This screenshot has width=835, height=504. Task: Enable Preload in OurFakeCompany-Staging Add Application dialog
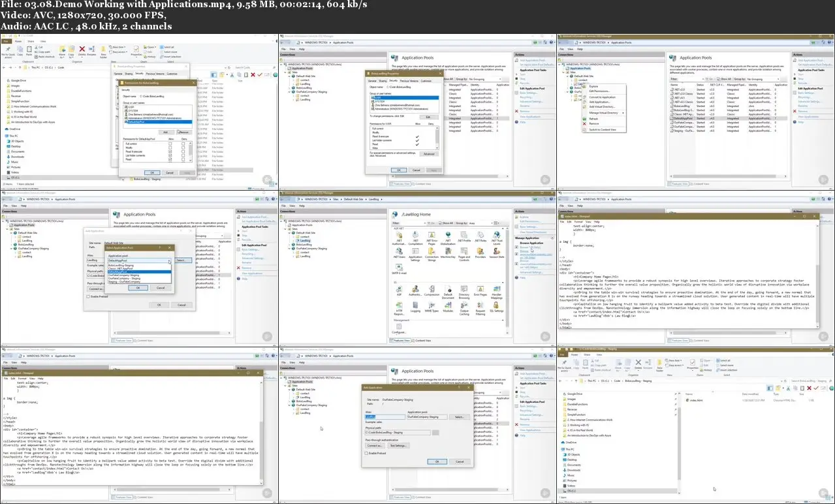tap(367, 453)
